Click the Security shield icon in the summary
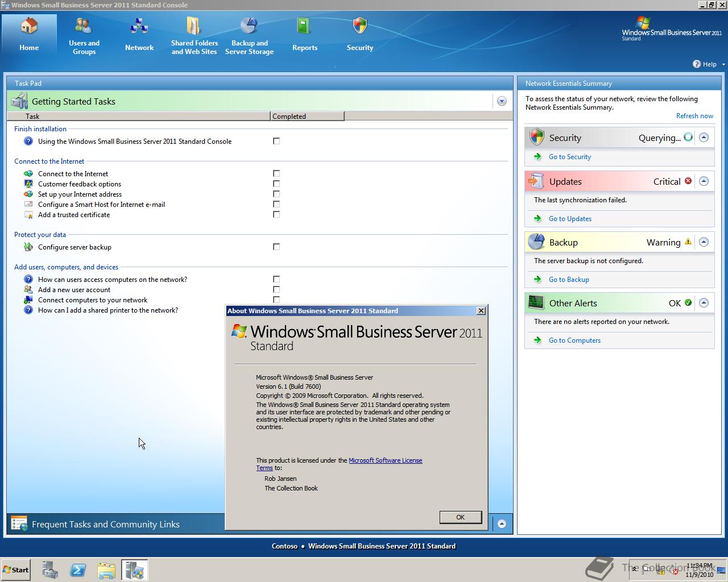The image size is (728, 582). (x=536, y=137)
